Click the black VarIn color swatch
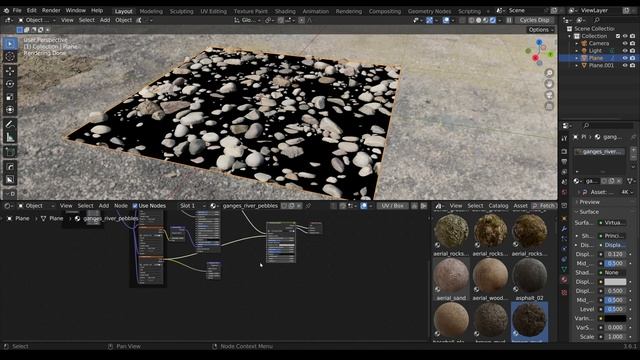 tap(615, 318)
